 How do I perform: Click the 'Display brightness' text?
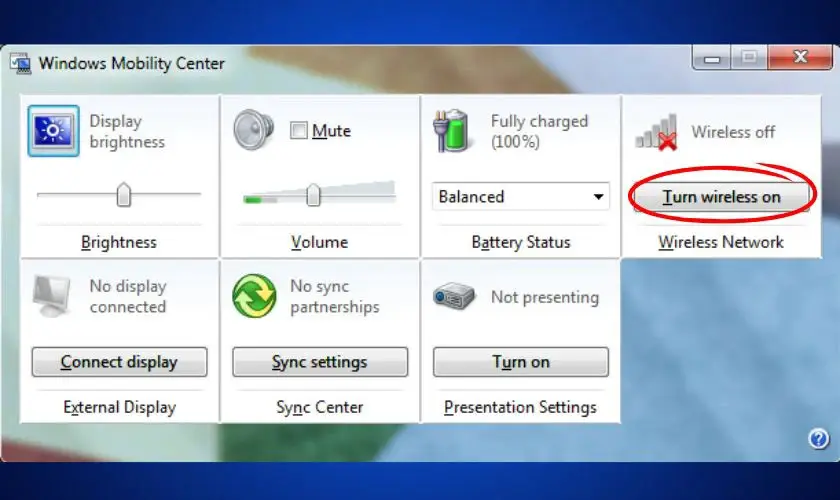pos(127,131)
